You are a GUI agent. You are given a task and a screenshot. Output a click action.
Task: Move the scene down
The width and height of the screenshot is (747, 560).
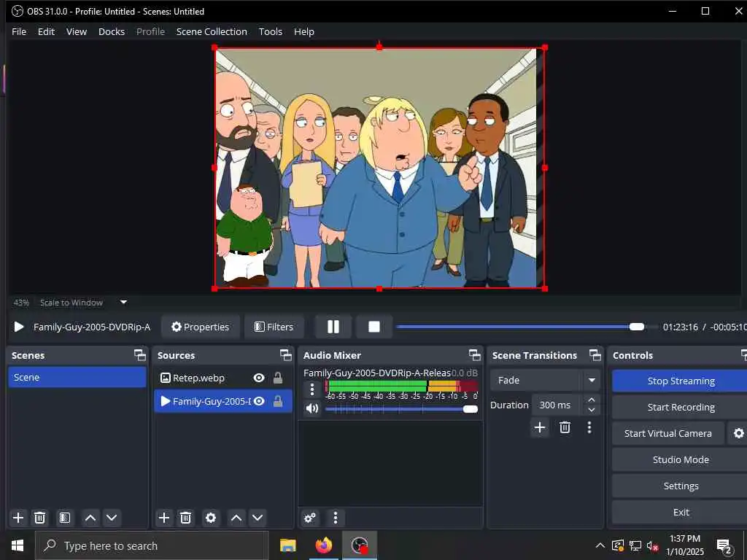[112, 518]
